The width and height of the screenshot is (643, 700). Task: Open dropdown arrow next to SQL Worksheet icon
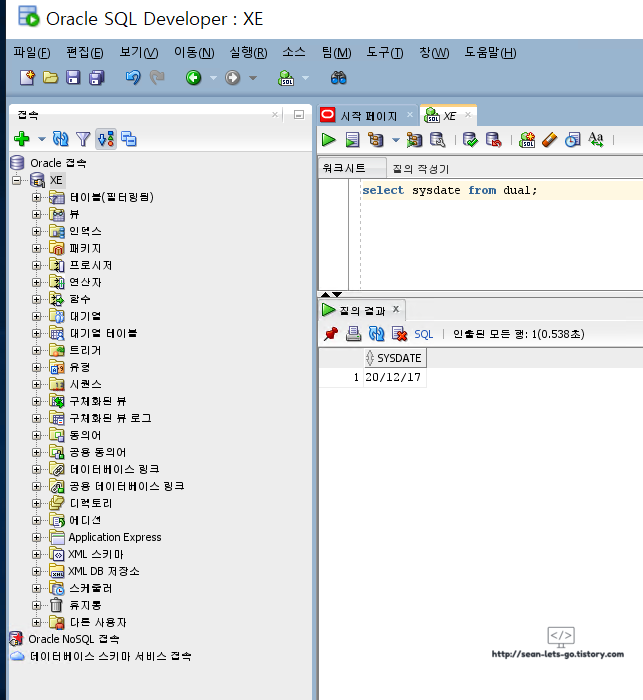click(305, 78)
